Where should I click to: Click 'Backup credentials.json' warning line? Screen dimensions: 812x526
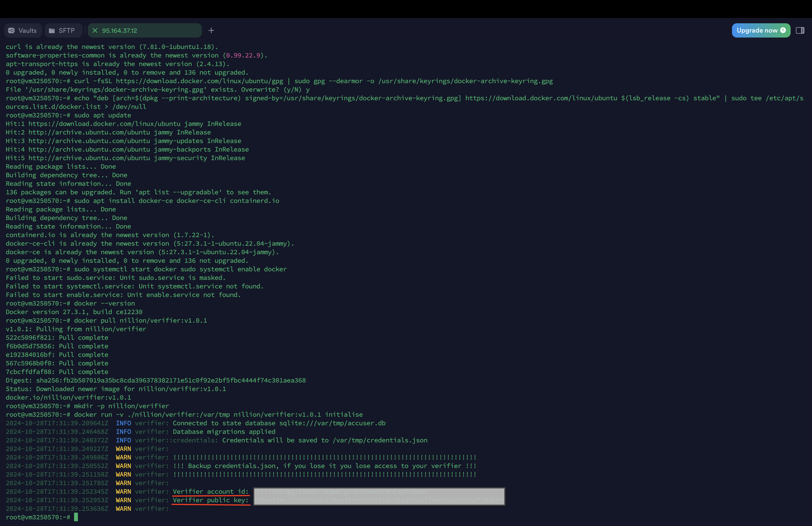coord(325,466)
